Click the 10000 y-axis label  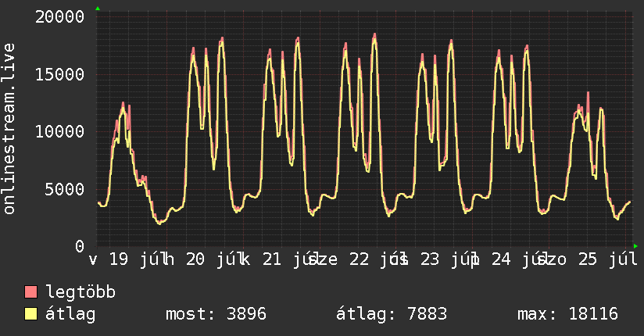[59, 132]
